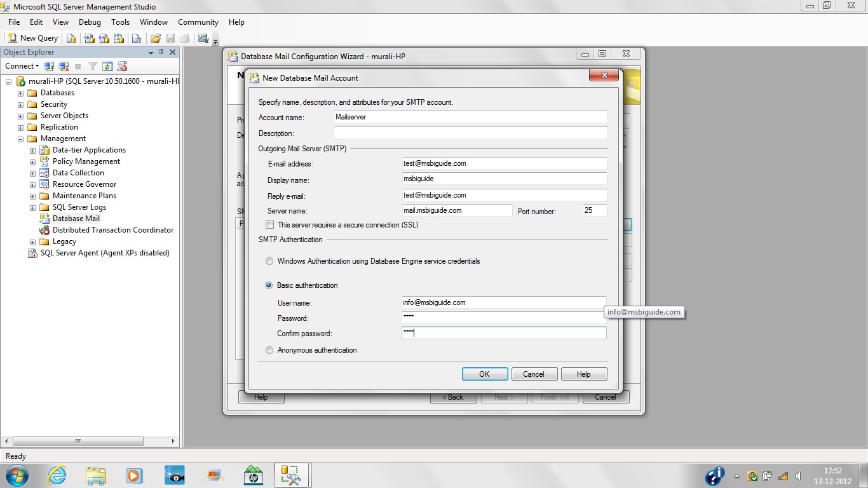Viewport: 868px width, 488px height.
Task: Enable the SSL secure connection checkbox
Action: [269, 224]
